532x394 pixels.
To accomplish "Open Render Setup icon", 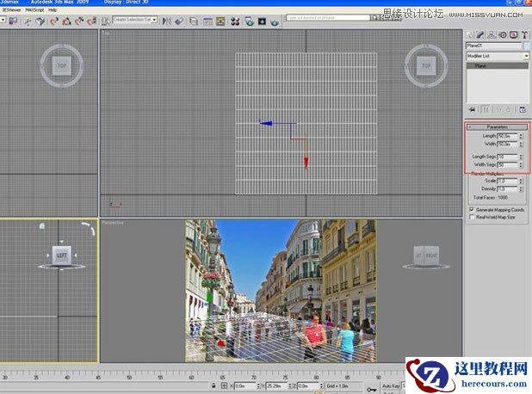I will [249, 22].
